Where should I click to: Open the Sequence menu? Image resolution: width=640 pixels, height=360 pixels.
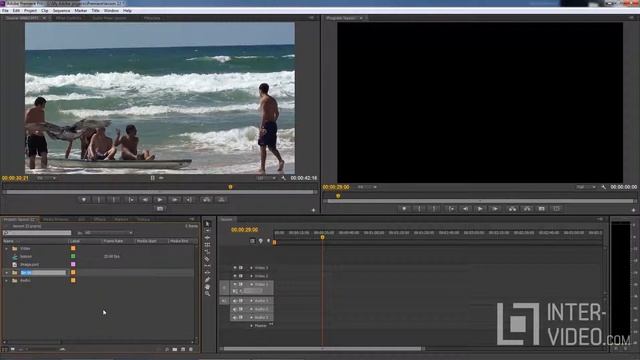coord(61,11)
